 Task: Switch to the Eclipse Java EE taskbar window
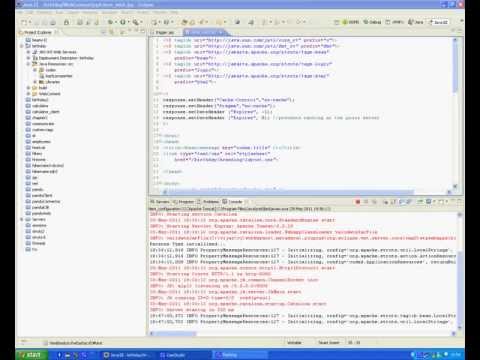click(127, 355)
